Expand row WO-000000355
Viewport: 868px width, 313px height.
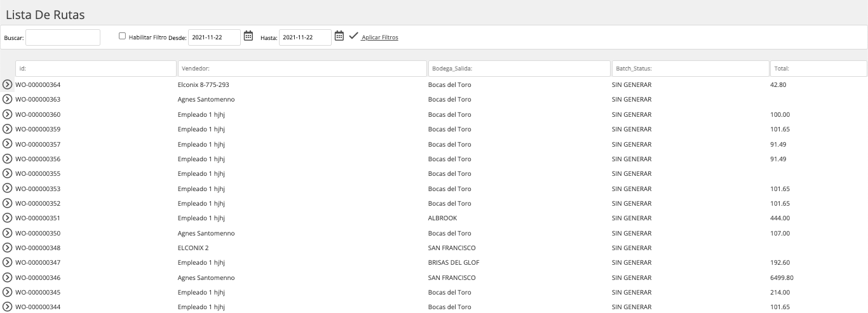(x=8, y=173)
